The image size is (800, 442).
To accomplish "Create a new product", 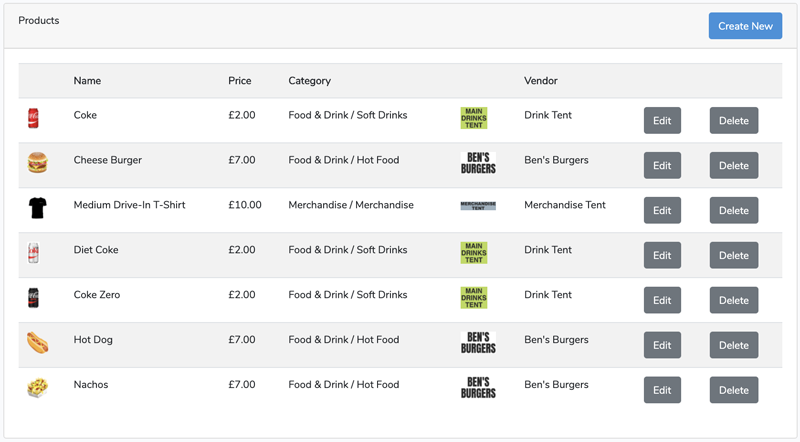I will coord(745,26).
